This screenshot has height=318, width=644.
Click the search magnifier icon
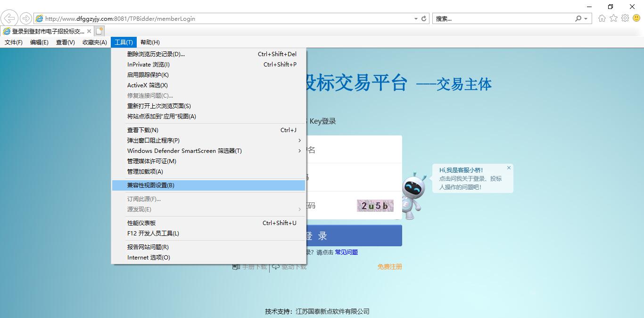[578, 19]
